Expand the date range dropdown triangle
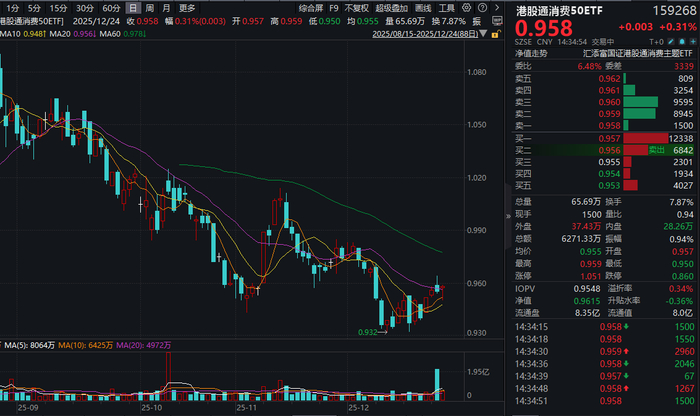Screen dimensions: 700x416 click(483, 34)
